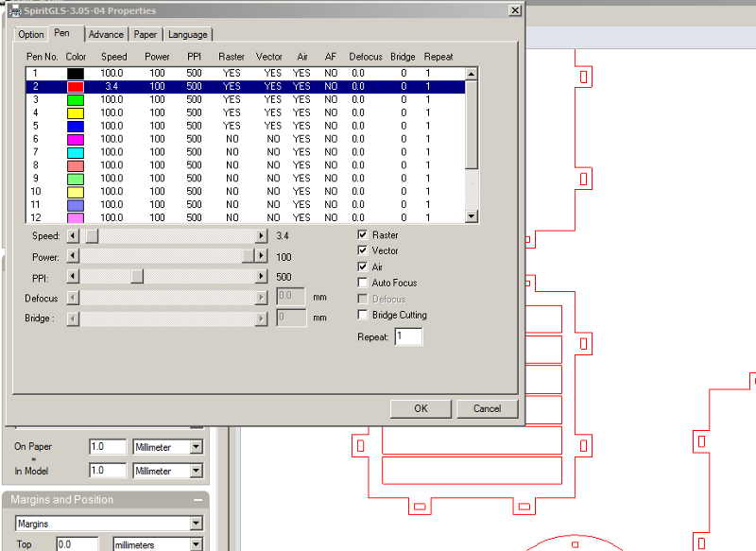Select the Pen tab
The width and height of the screenshot is (756, 551).
61,33
